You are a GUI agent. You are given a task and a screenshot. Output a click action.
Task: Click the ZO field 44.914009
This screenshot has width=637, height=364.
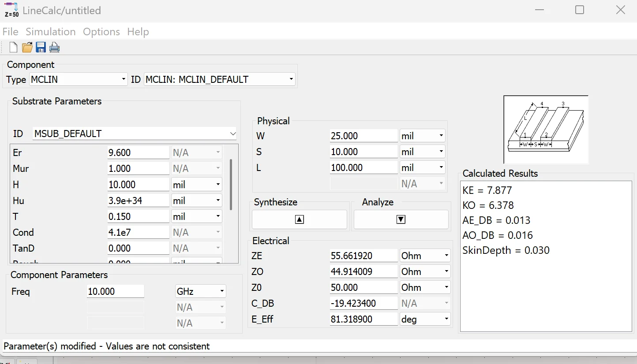pyautogui.click(x=364, y=271)
